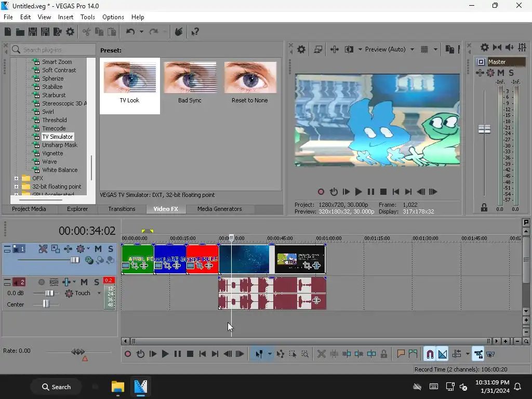Open VEGAS Pro from Windows taskbar

pos(140,387)
